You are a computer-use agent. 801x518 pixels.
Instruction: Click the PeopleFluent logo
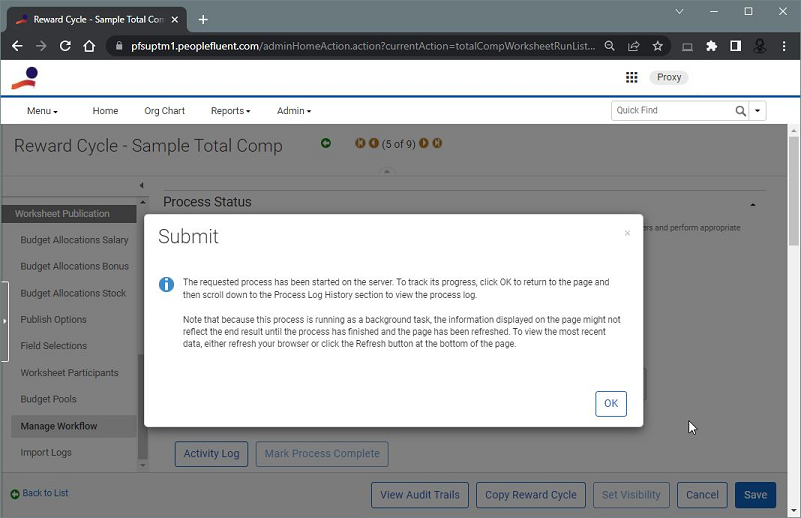(x=25, y=78)
